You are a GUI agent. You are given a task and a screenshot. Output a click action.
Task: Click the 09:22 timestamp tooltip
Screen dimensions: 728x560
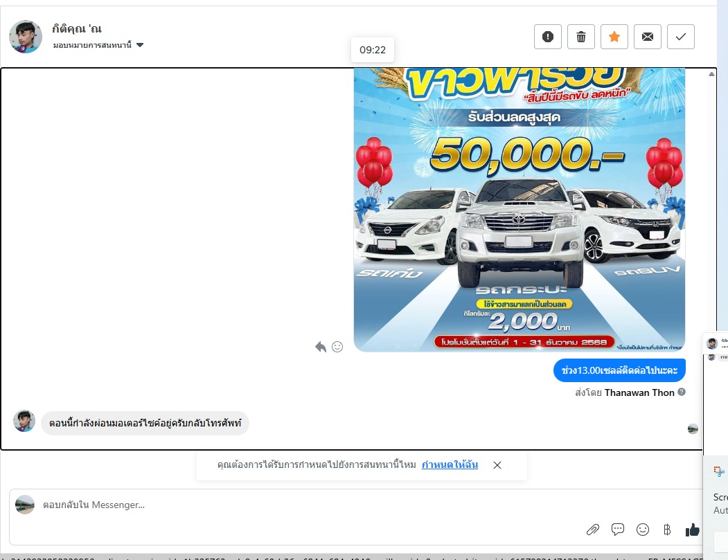point(373,50)
